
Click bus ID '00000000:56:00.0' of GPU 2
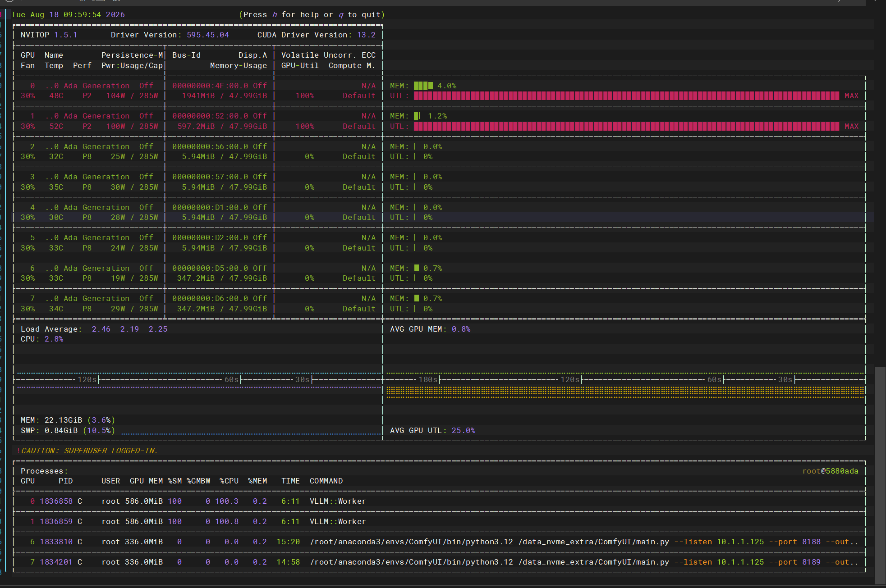210,147
